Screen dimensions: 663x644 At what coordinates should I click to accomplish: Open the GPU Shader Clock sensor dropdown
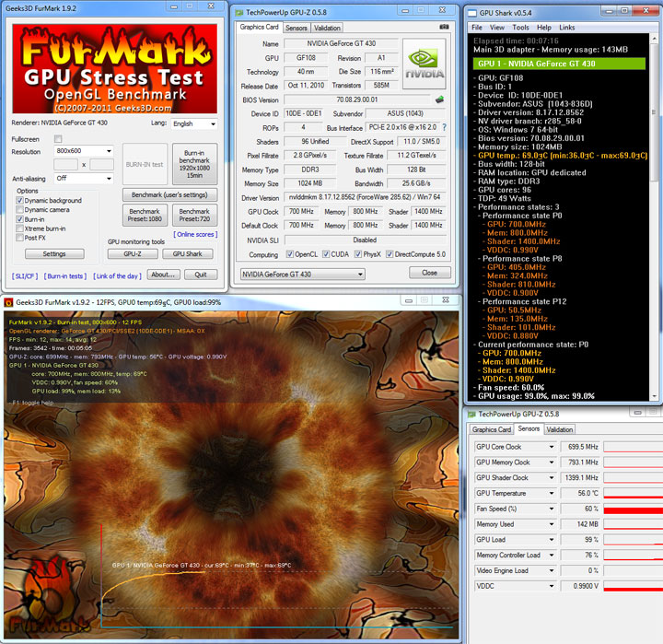pos(552,478)
